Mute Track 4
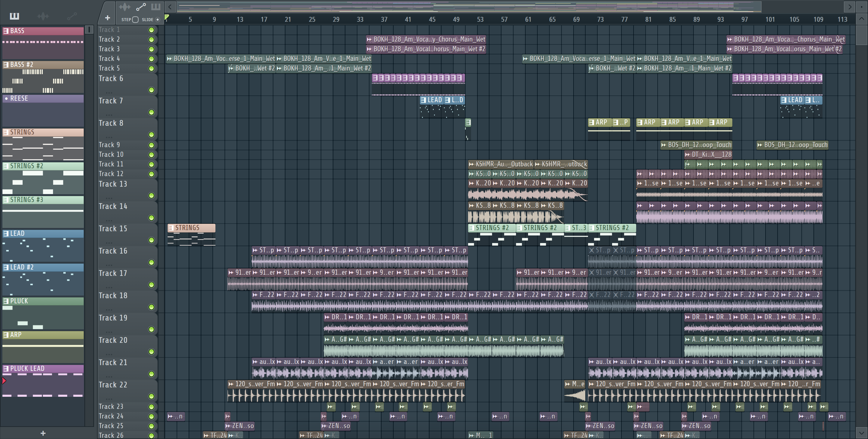868x439 pixels. click(152, 59)
